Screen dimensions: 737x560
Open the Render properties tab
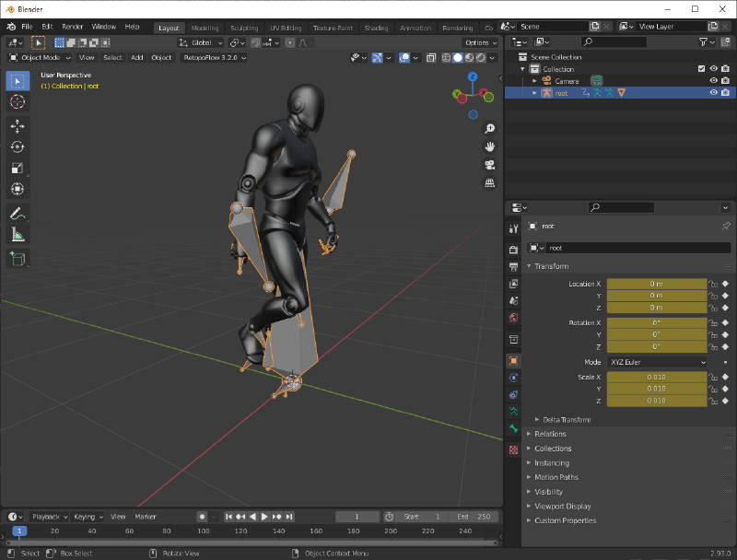[x=513, y=250]
